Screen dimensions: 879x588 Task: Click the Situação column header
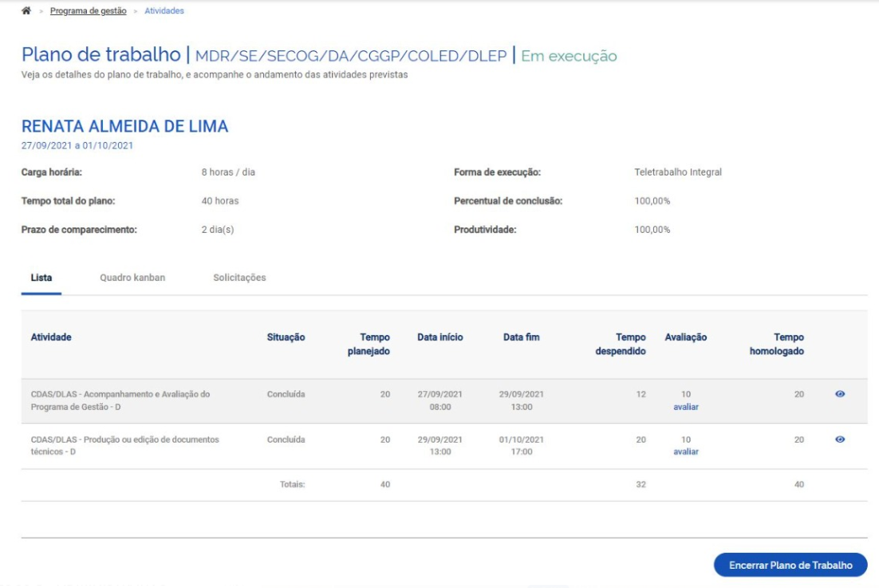pos(286,337)
